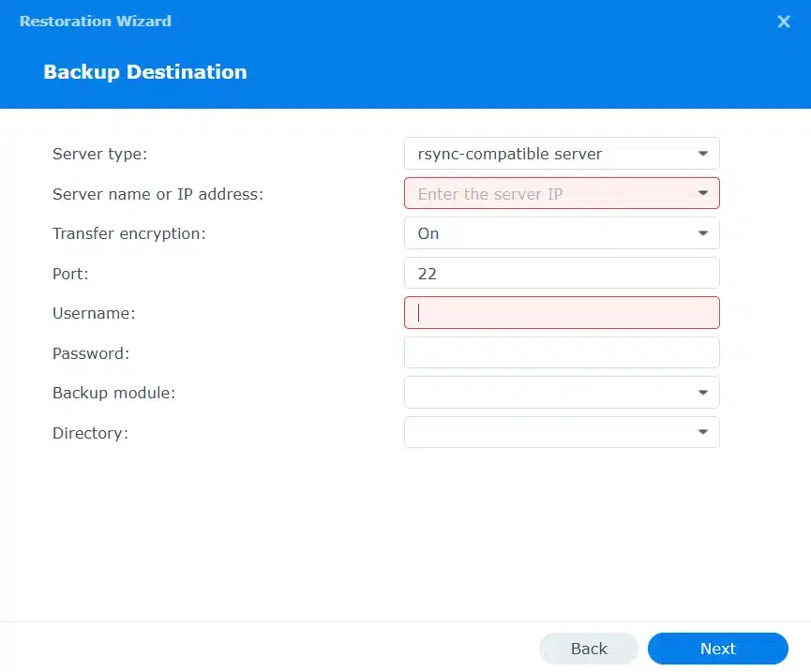811x672 pixels.
Task: Click the Restoration Wizard title text
Action: pyautogui.click(x=96, y=21)
